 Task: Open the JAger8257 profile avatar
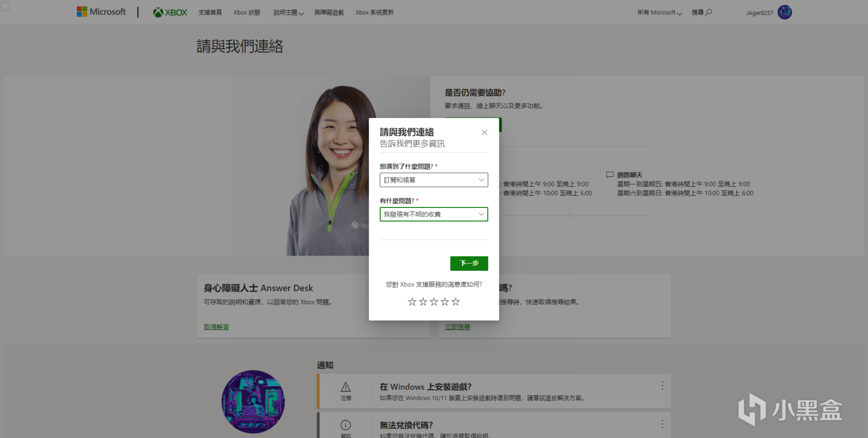[785, 12]
